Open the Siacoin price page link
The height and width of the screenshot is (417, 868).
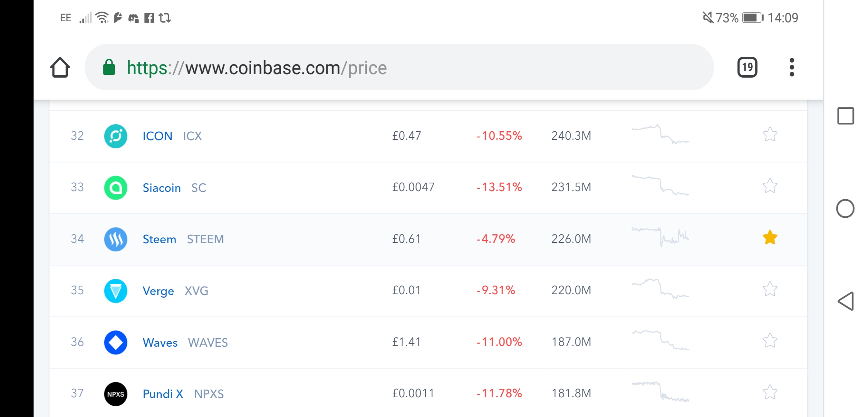point(162,188)
